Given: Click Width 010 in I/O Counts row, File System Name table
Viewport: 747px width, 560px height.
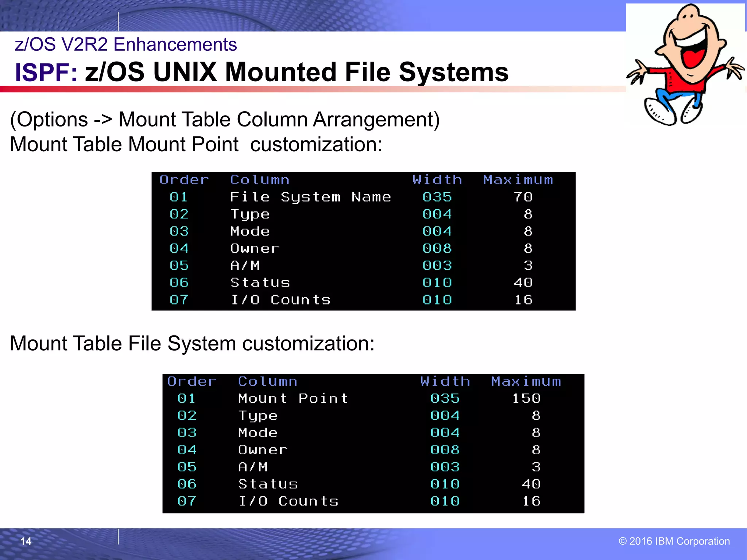Looking at the screenshot, I should click(x=437, y=300).
